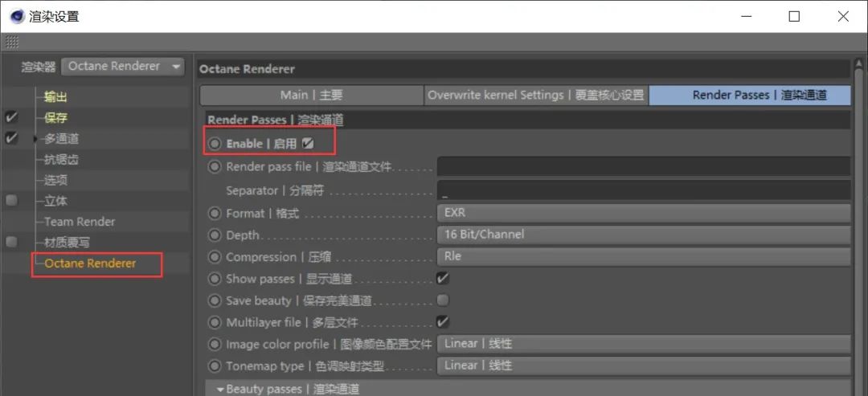Screen dimensions: 868x396
Task: Minimize the 渲染设置 window
Action: [746, 17]
